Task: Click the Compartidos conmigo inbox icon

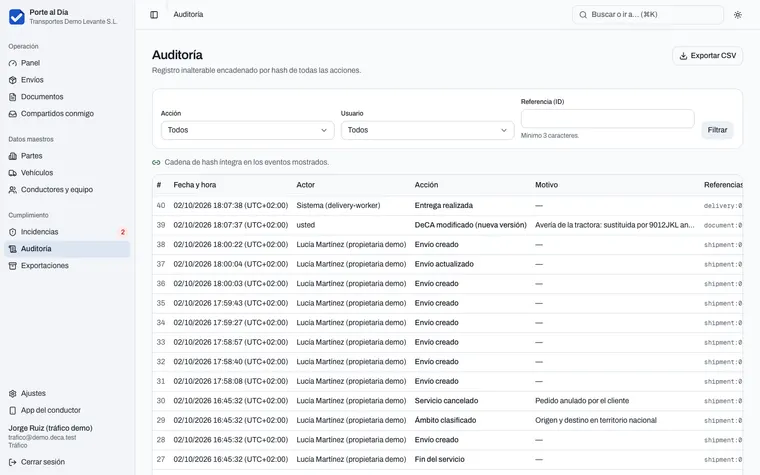Action: tap(13, 114)
